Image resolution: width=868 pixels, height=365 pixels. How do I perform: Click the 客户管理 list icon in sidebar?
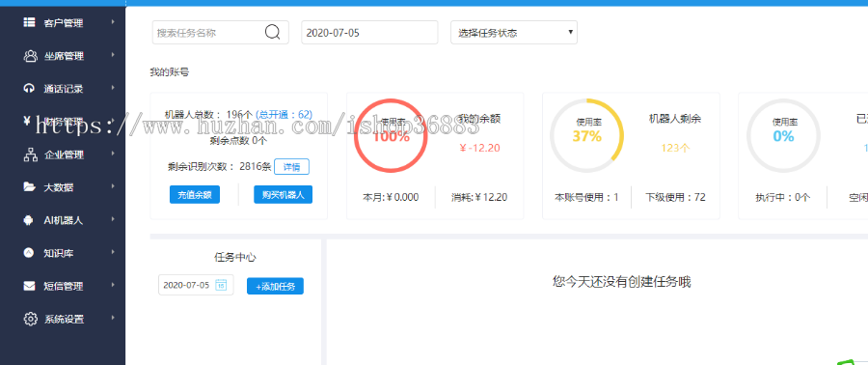click(29, 23)
